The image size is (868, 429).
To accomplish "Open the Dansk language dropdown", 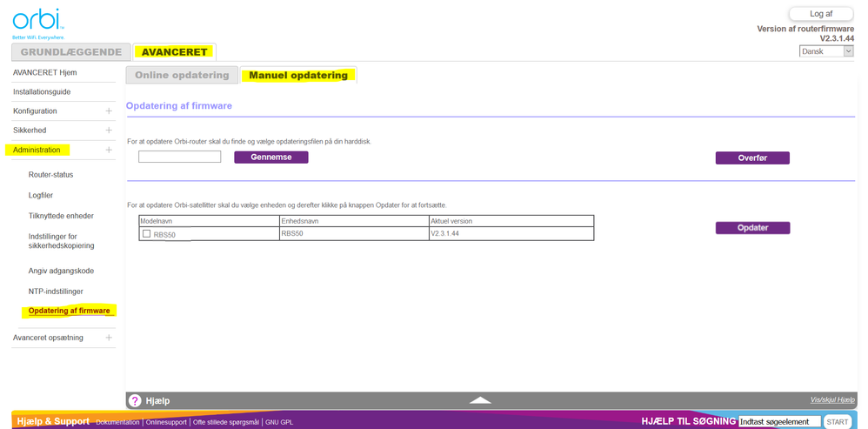I will coord(825,51).
